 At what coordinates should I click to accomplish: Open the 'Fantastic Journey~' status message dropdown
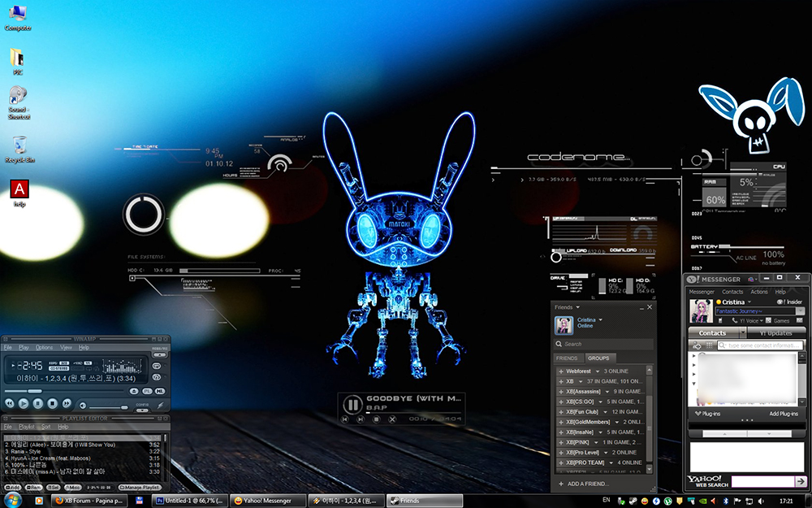800,311
